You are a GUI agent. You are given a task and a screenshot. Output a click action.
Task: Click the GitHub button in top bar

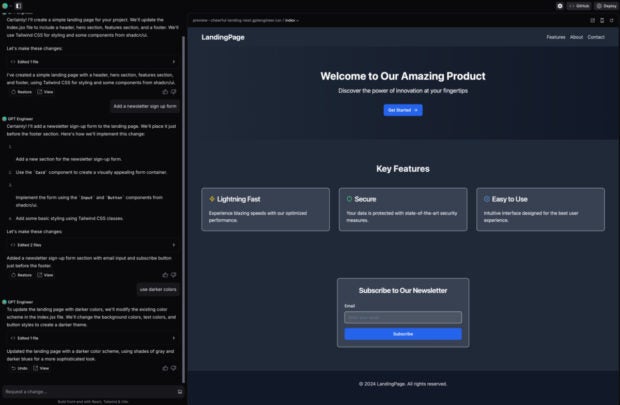[x=579, y=6]
